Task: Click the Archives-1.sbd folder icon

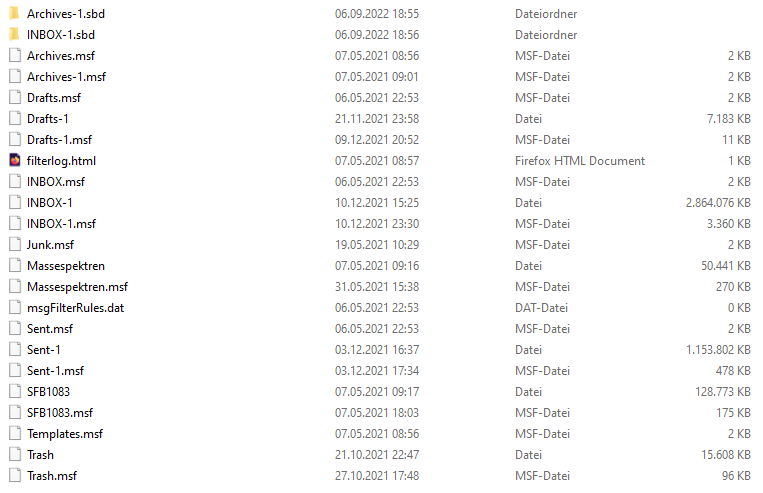Action: pyautogui.click(x=14, y=14)
